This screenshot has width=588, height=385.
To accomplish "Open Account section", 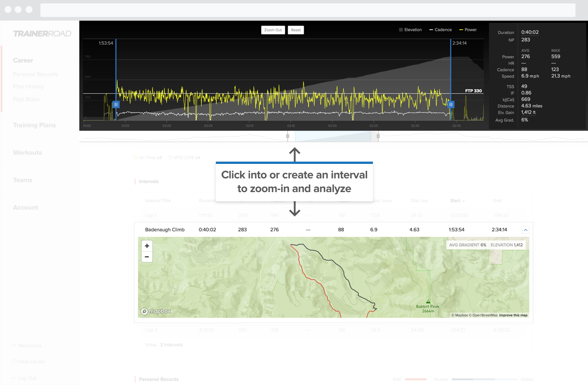I will pyautogui.click(x=26, y=207).
